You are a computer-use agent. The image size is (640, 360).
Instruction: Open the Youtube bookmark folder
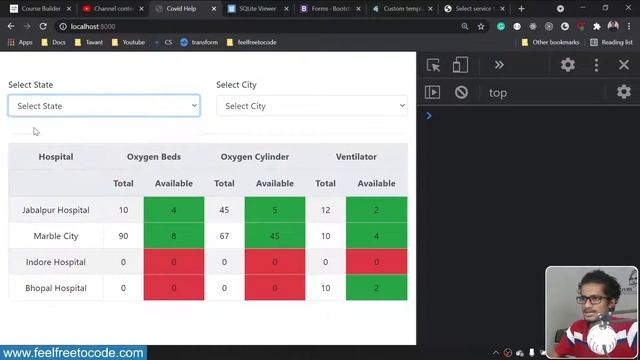click(x=128, y=42)
